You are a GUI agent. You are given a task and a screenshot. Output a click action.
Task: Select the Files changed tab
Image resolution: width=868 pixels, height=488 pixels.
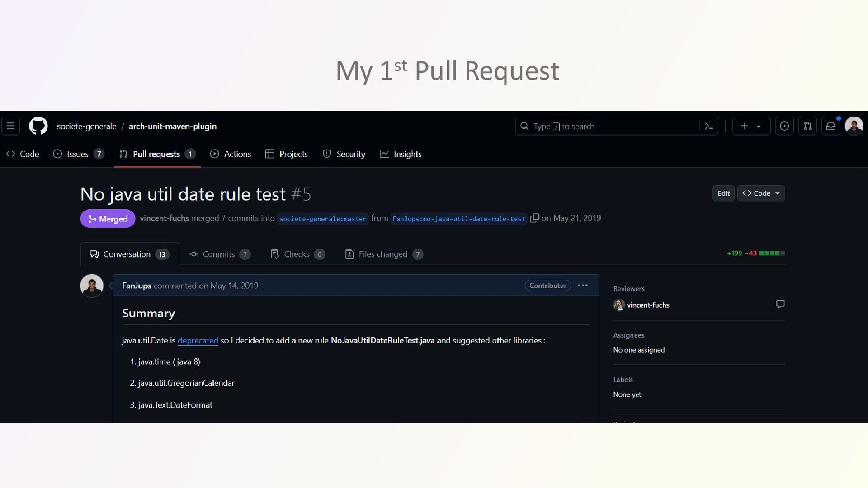tap(384, 254)
